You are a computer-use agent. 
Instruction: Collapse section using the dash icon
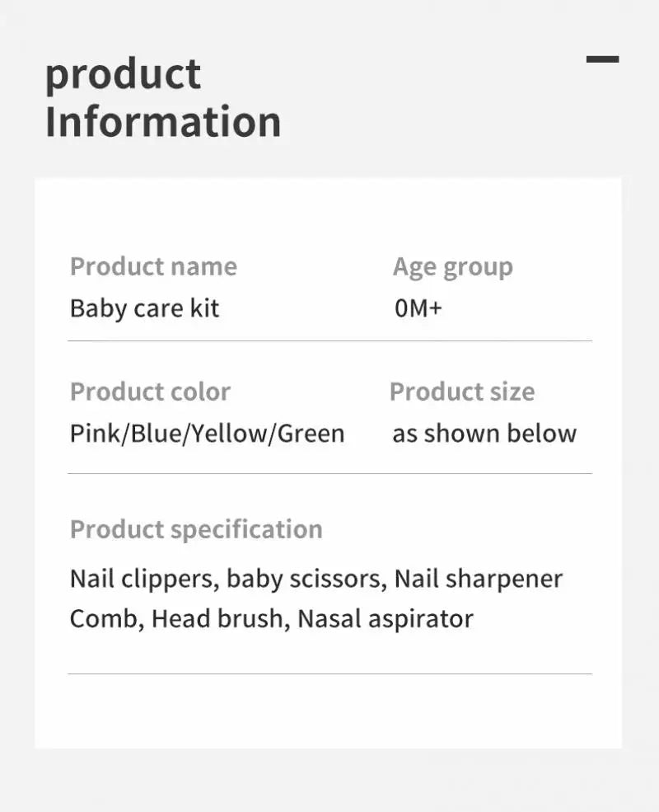602,59
